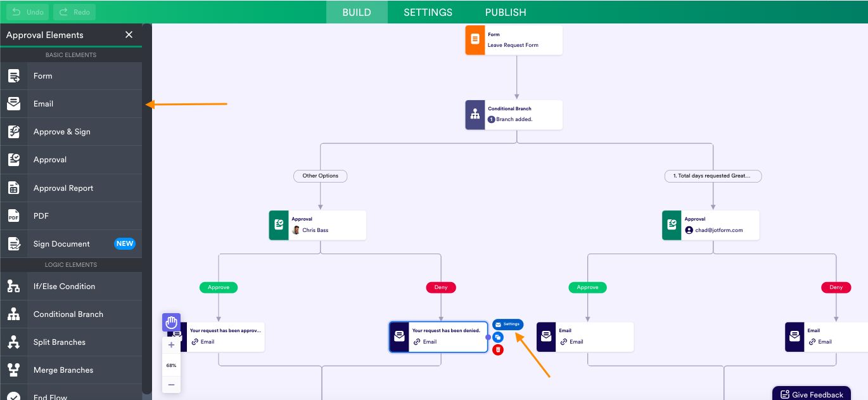Click the red delete icon beside denied email

[x=498, y=349]
